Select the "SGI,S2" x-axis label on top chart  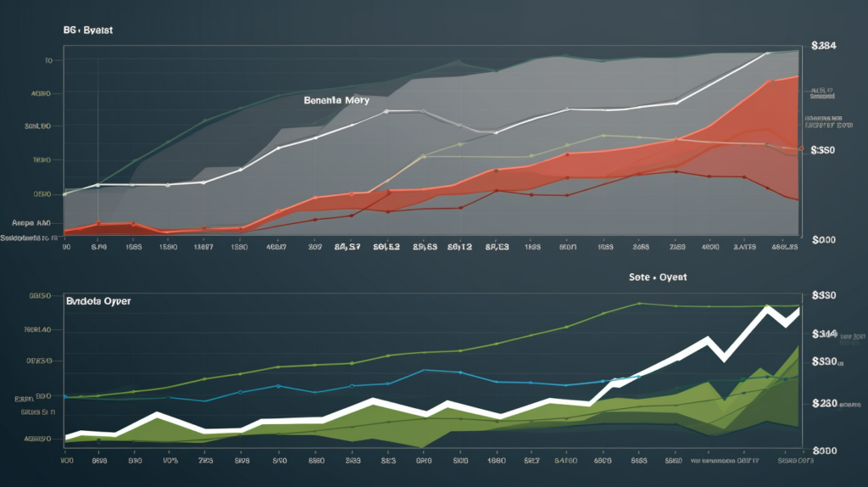386,248
